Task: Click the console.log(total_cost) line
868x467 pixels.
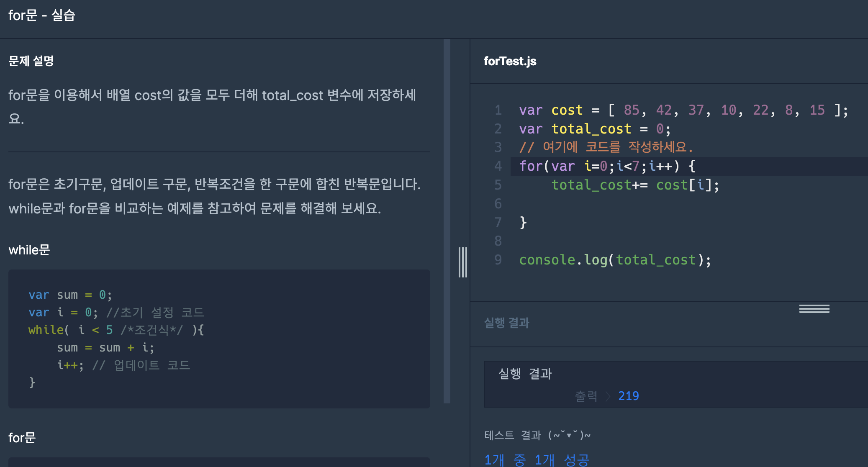Action: (614, 260)
